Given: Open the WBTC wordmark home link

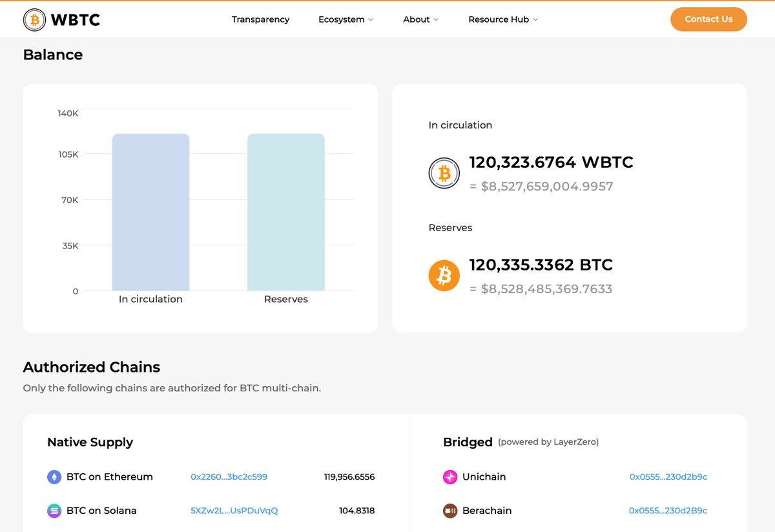Looking at the screenshot, I should [76, 20].
